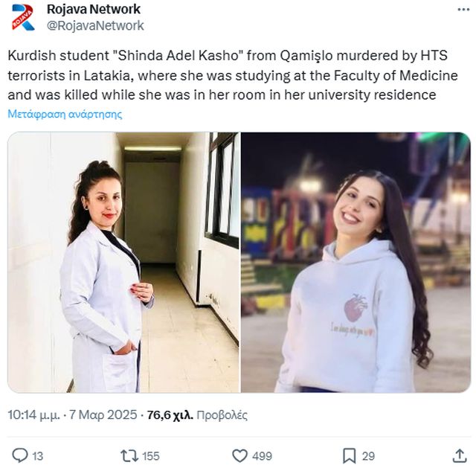Click the repost arrows icon
The height and width of the screenshot is (471, 476).
pyautogui.click(x=129, y=456)
